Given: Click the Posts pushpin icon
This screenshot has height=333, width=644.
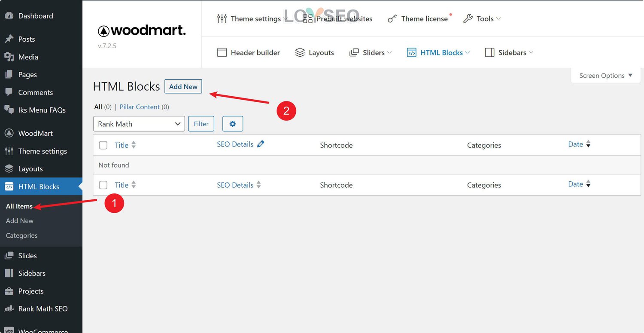Looking at the screenshot, I should [x=9, y=39].
